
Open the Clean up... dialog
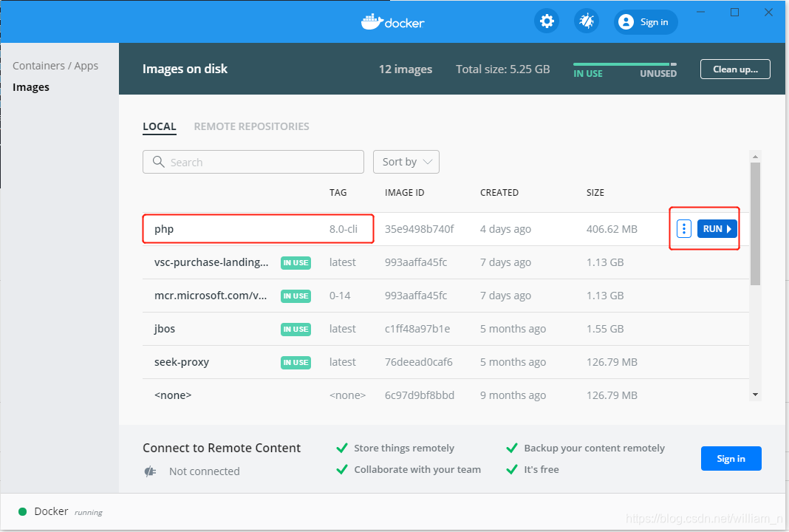click(735, 69)
